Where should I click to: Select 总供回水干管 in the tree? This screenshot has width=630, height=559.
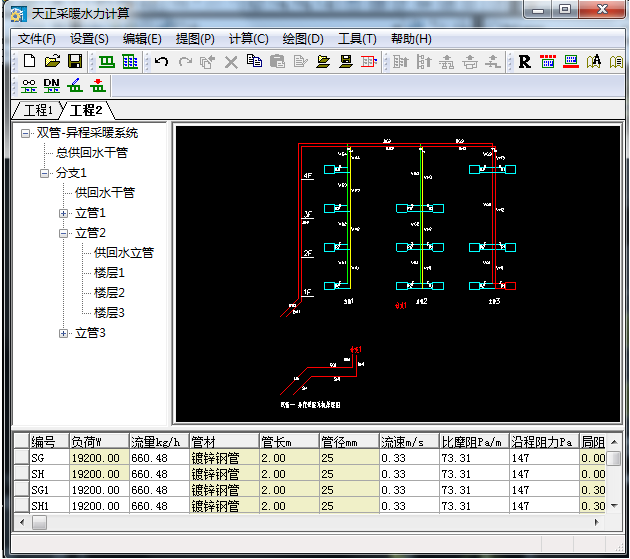pyautogui.click(x=92, y=153)
